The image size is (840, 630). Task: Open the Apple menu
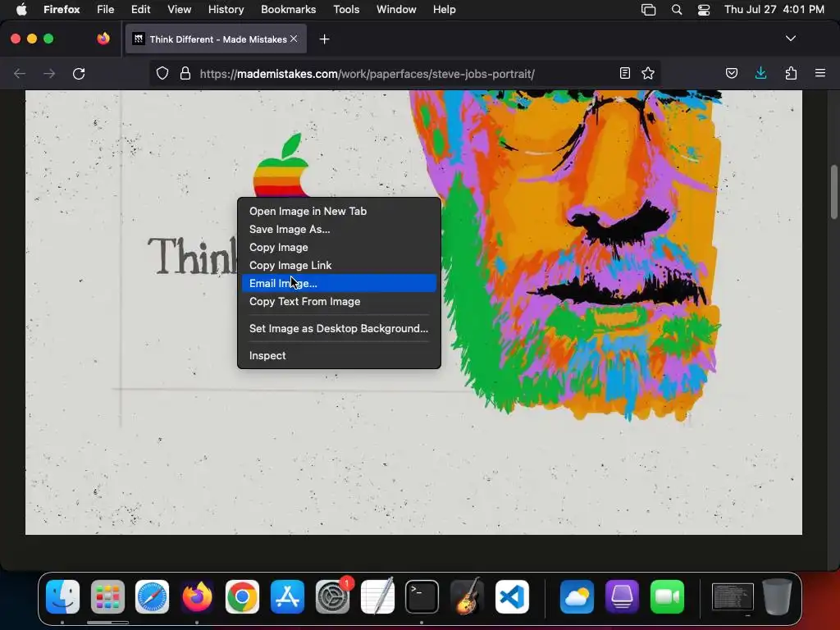point(21,9)
